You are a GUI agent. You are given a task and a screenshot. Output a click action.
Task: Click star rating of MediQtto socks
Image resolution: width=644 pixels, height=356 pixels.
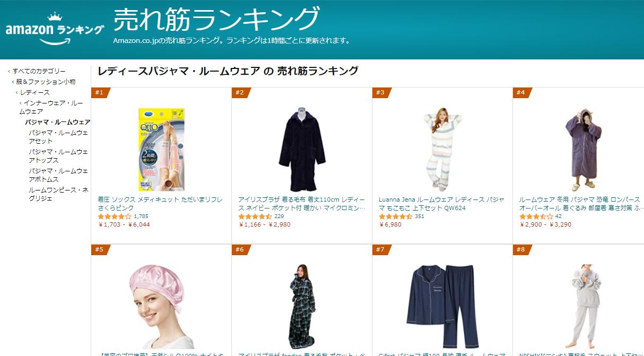click(115, 216)
